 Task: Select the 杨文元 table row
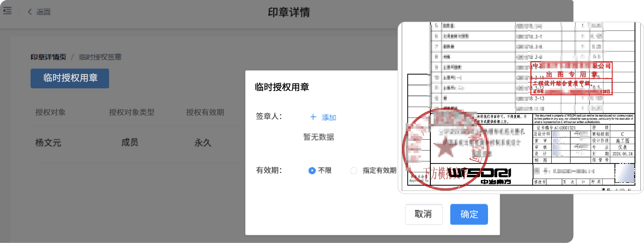48,143
